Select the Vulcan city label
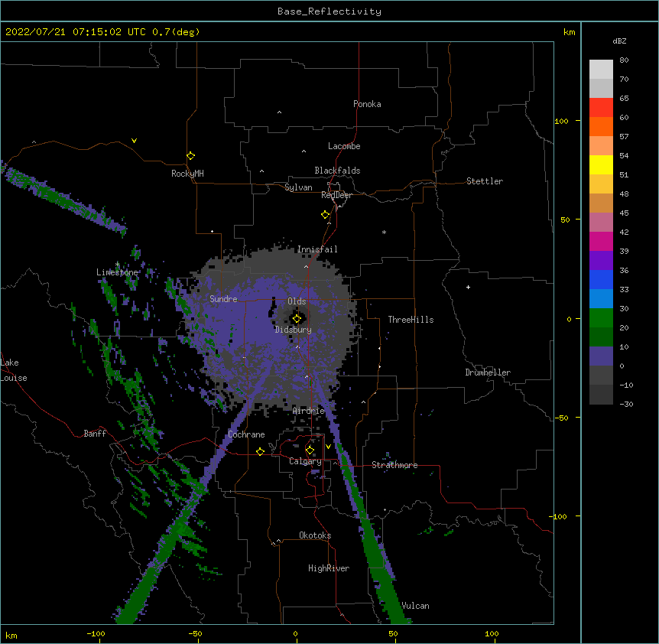Viewport: 659px width, 644px height. [415, 606]
